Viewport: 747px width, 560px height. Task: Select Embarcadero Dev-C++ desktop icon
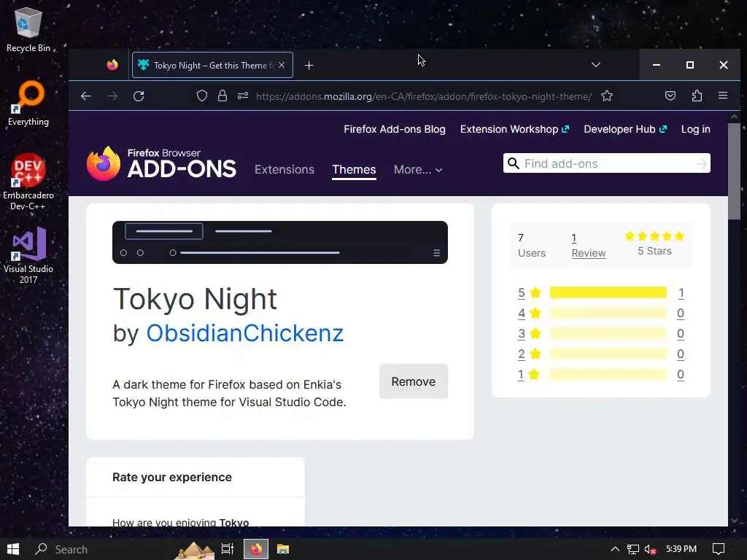pos(28,182)
